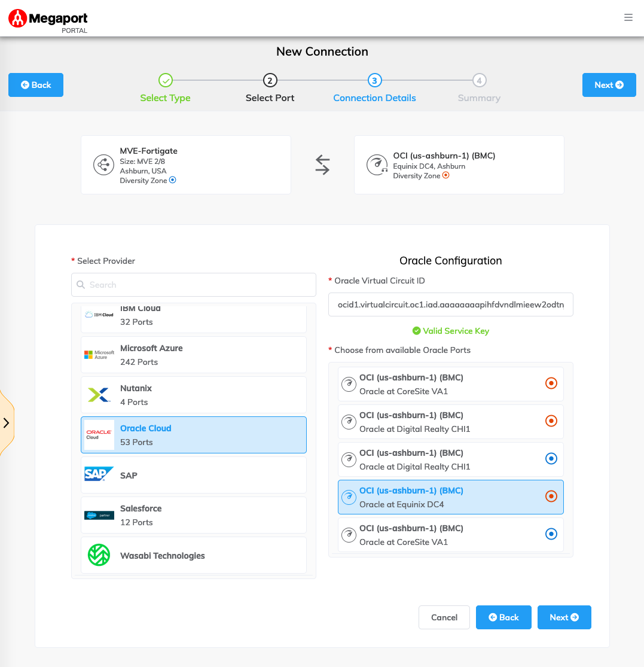This screenshot has height=667, width=644.
Task: Click the '53 Ports' text
Action: [136, 442]
